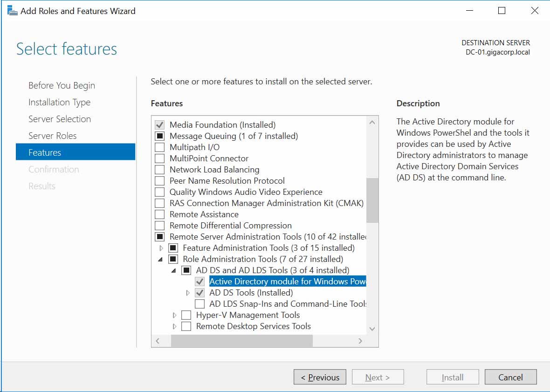Collapse the Role Administration Tools node
This screenshot has height=392, width=550.
coord(160,259)
